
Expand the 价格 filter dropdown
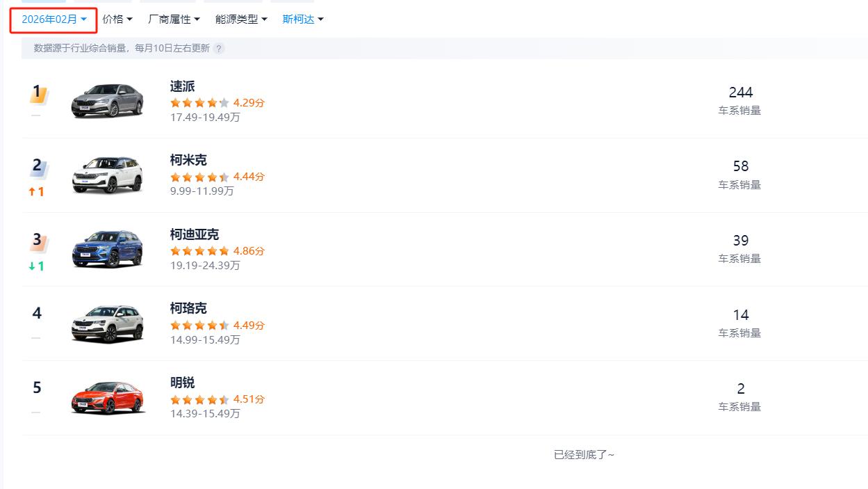[x=117, y=19]
